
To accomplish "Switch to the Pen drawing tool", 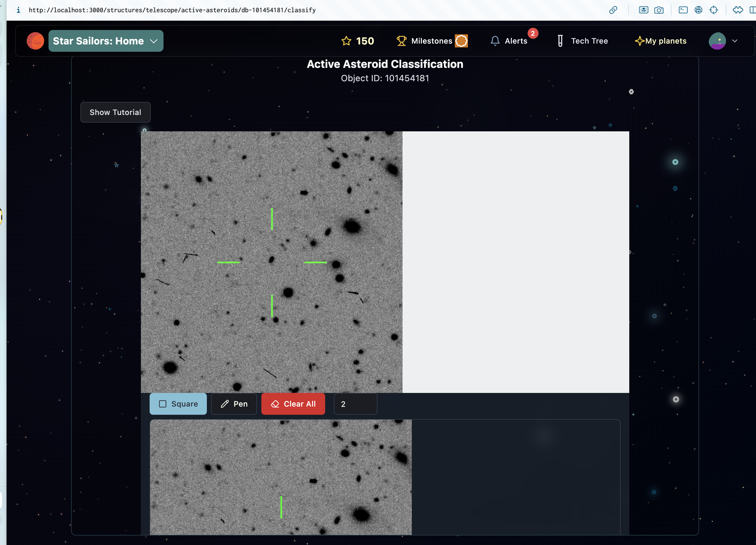I will pos(234,404).
